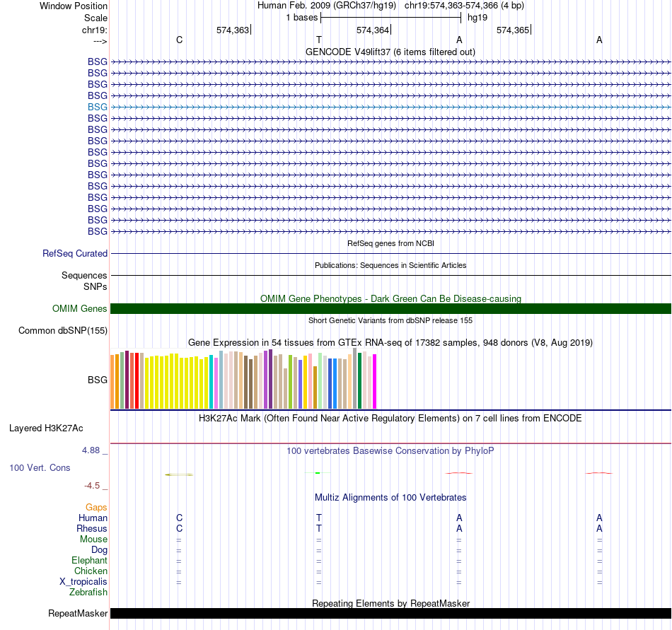Open the RefSeq Curated track label
The height and width of the screenshot is (630, 672).
74,254
